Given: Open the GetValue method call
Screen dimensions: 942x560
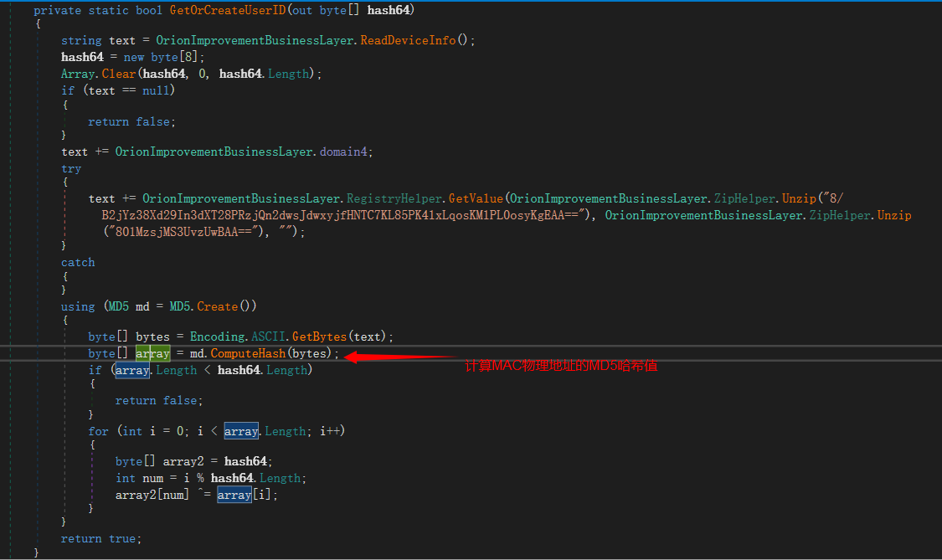Looking at the screenshot, I should point(477,198).
